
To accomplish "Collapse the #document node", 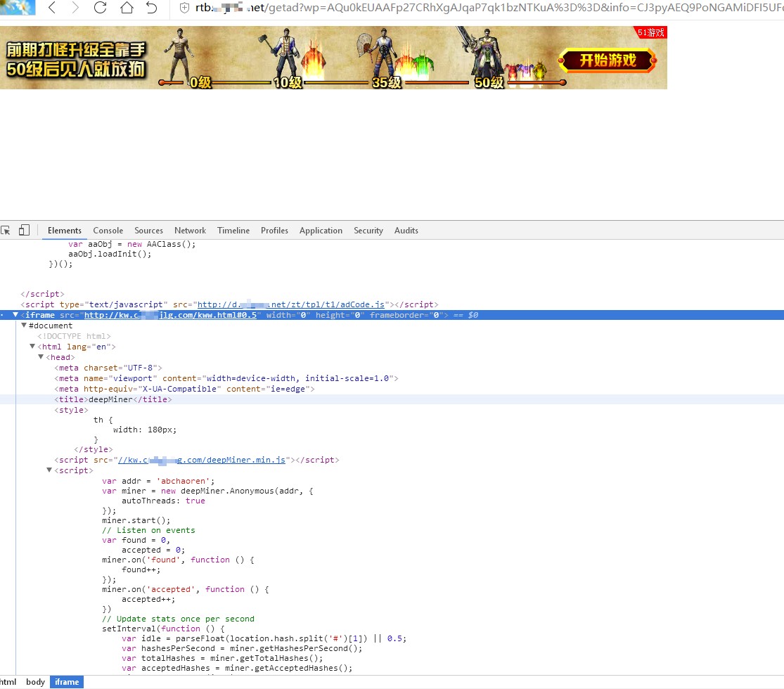I will pos(23,326).
